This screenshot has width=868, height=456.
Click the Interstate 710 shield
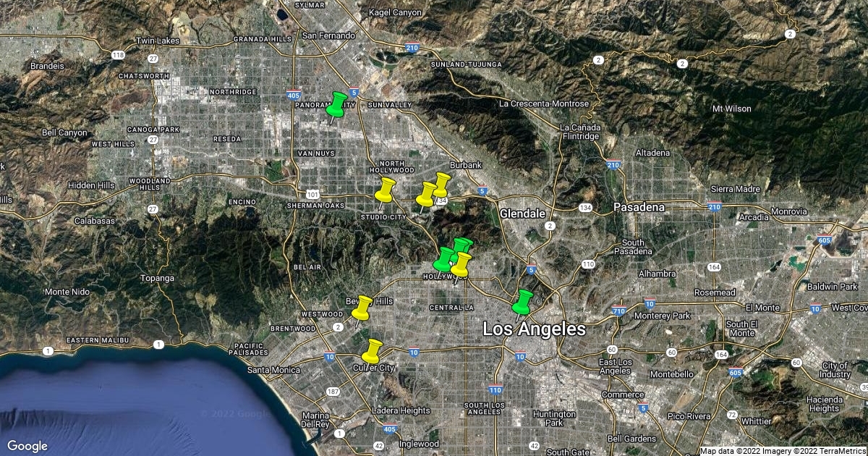[618, 311]
